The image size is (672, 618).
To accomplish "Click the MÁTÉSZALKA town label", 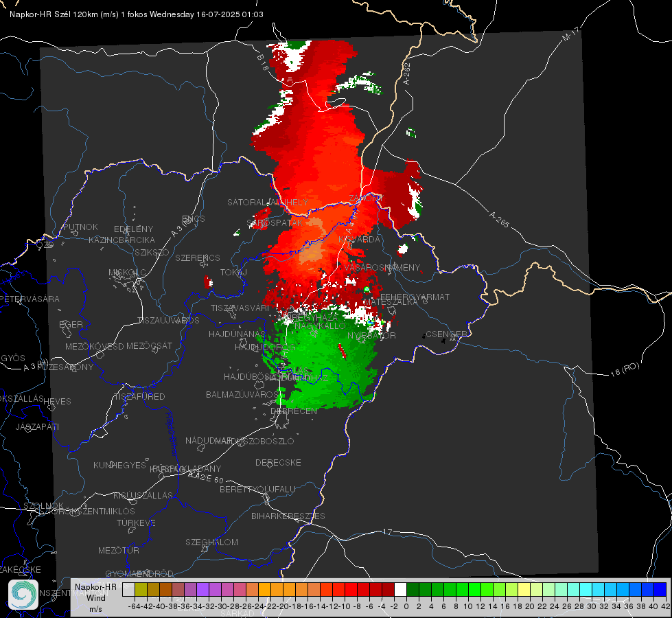I will 390,302.
